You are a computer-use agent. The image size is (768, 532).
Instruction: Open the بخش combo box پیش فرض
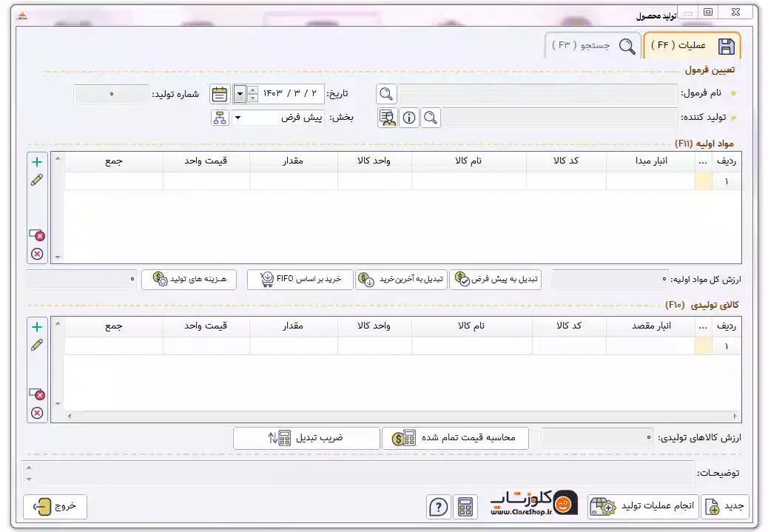(x=277, y=118)
